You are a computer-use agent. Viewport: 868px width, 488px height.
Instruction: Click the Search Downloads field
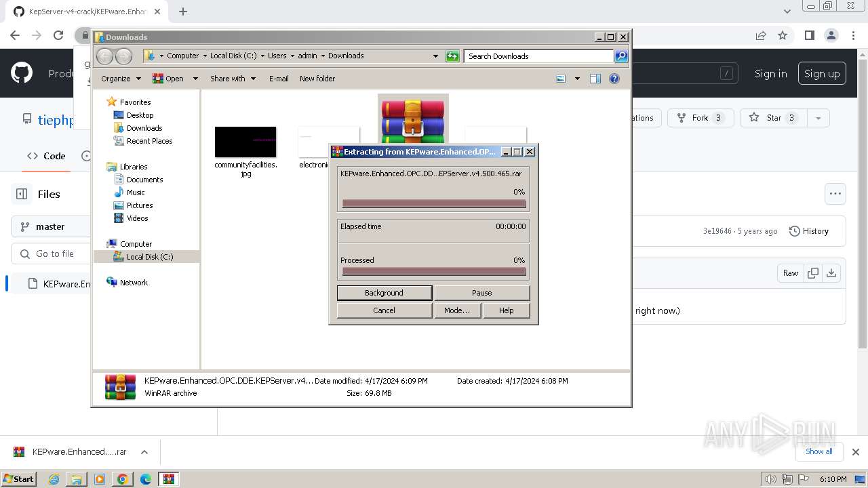[539, 56]
